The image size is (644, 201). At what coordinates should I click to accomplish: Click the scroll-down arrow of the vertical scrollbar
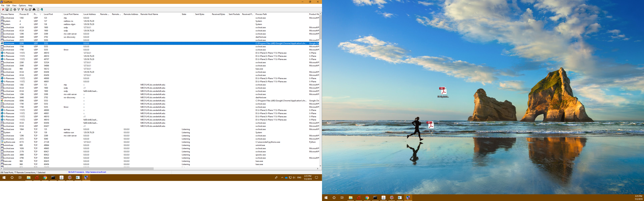(320, 165)
